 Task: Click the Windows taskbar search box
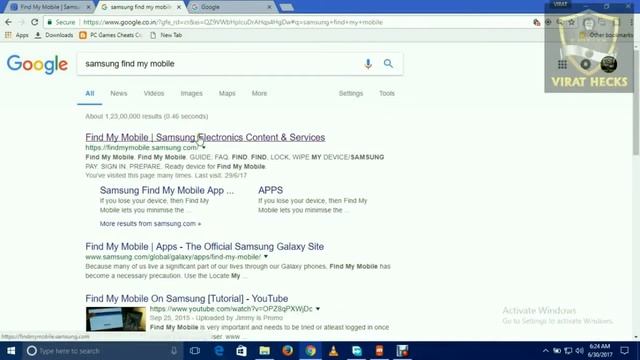pyautogui.click(x=102, y=351)
